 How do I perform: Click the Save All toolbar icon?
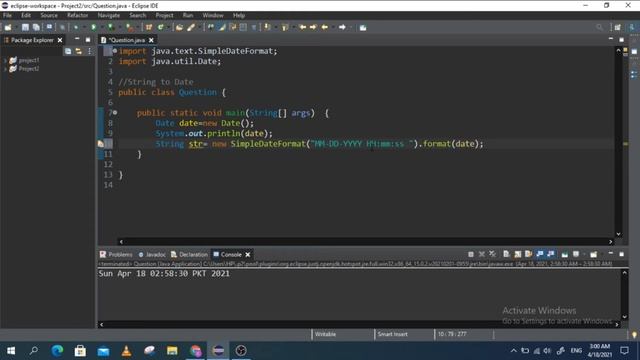point(36,27)
